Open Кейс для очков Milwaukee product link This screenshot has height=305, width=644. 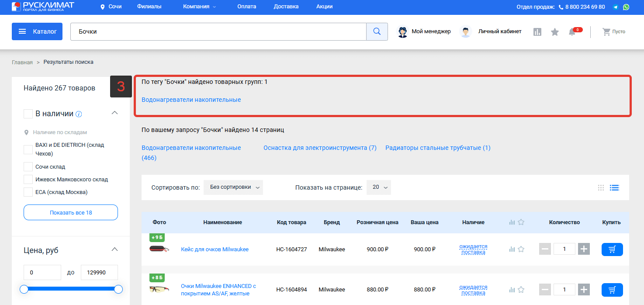[215, 250]
